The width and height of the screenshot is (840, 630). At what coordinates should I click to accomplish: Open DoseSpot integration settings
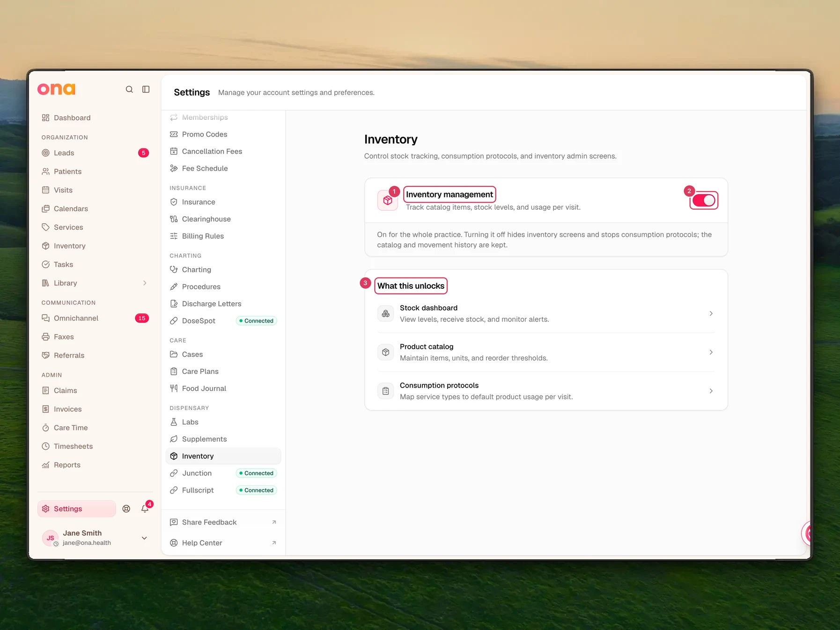[223, 321]
